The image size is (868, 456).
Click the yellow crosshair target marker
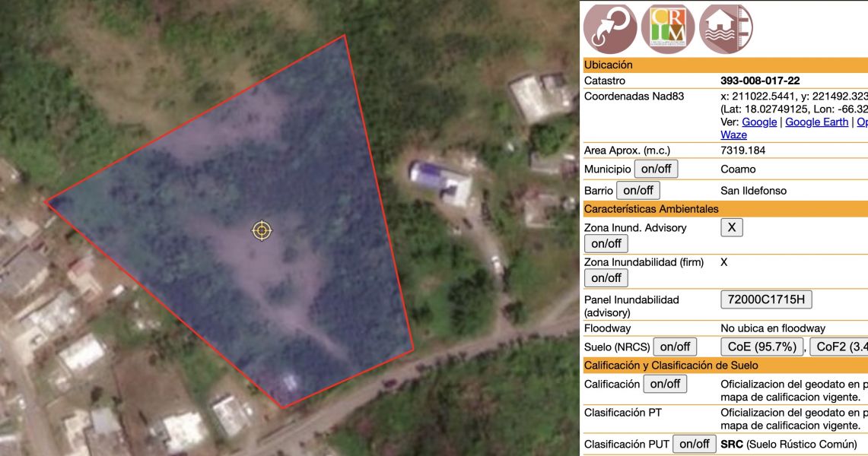click(x=262, y=230)
